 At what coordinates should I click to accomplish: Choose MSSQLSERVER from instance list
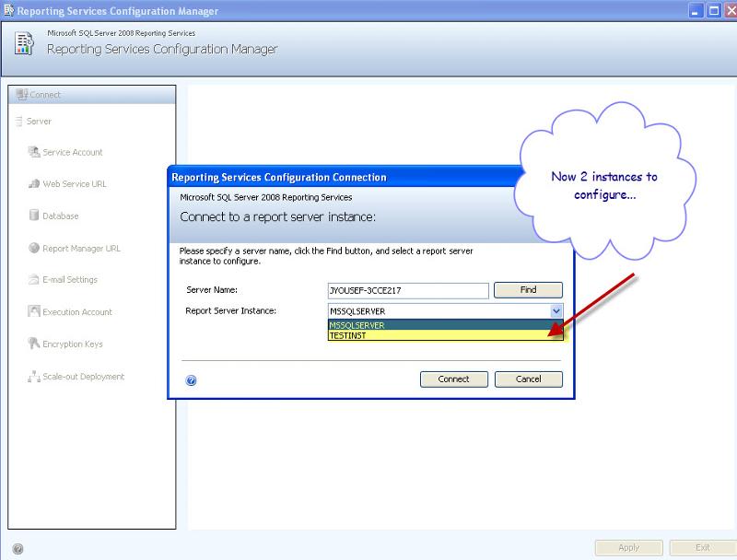pyautogui.click(x=445, y=325)
